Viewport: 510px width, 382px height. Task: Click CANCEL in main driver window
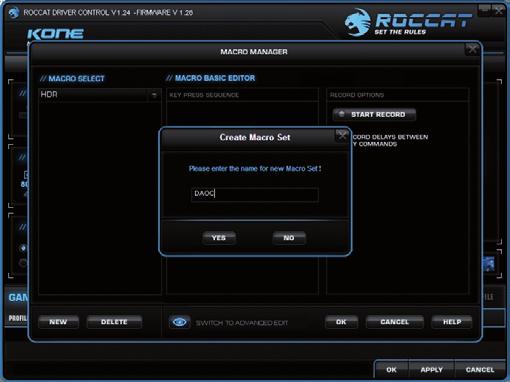[x=480, y=370]
